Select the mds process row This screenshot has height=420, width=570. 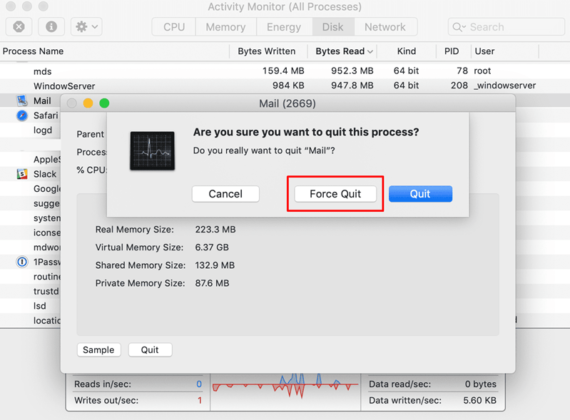pos(285,71)
